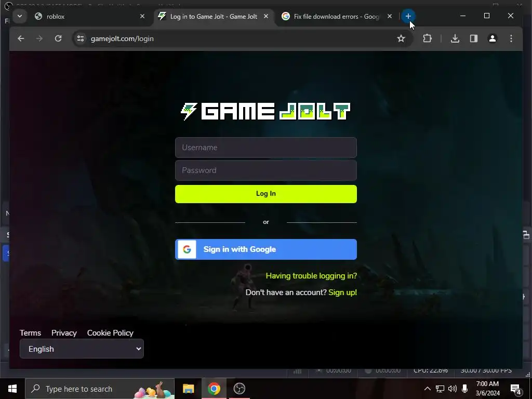Open the Chrome downloads icon
This screenshot has height=399, width=532.
click(x=455, y=38)
